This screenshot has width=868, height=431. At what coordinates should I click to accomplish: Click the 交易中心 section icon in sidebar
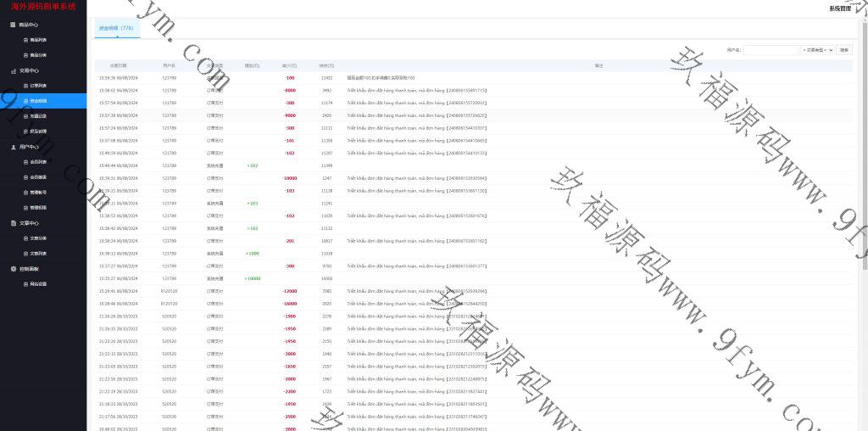point(13,71)
